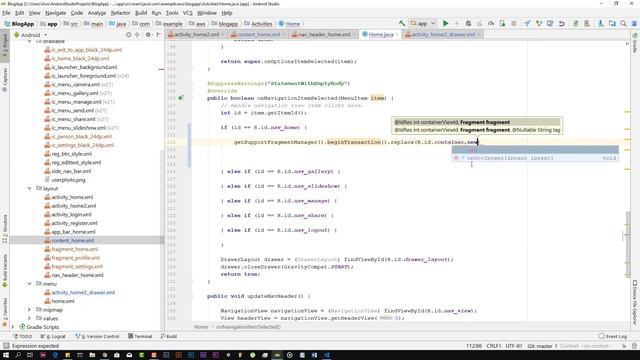Click the Windows Start button
This screenshot has height=360, width=640.
[x=6, y=355]
